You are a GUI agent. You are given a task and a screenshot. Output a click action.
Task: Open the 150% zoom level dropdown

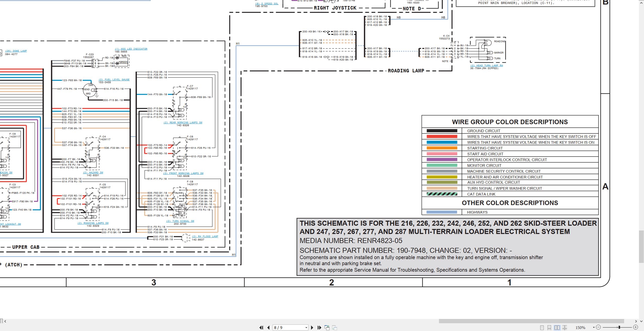coord(594,327)
